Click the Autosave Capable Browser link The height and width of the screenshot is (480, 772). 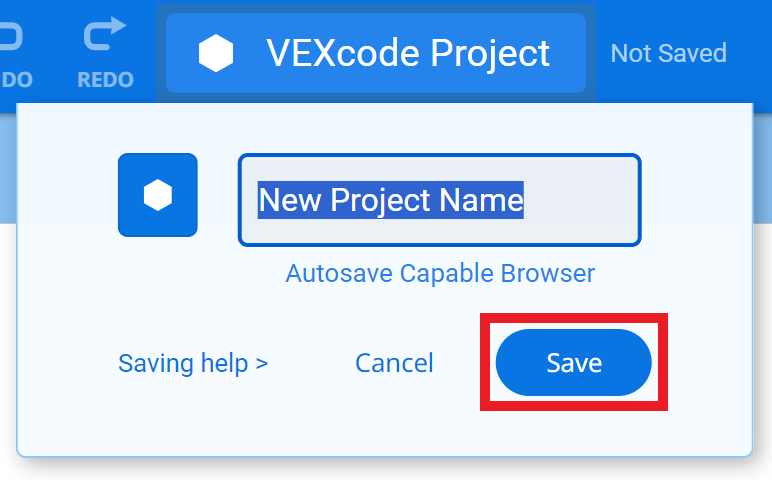440,273
